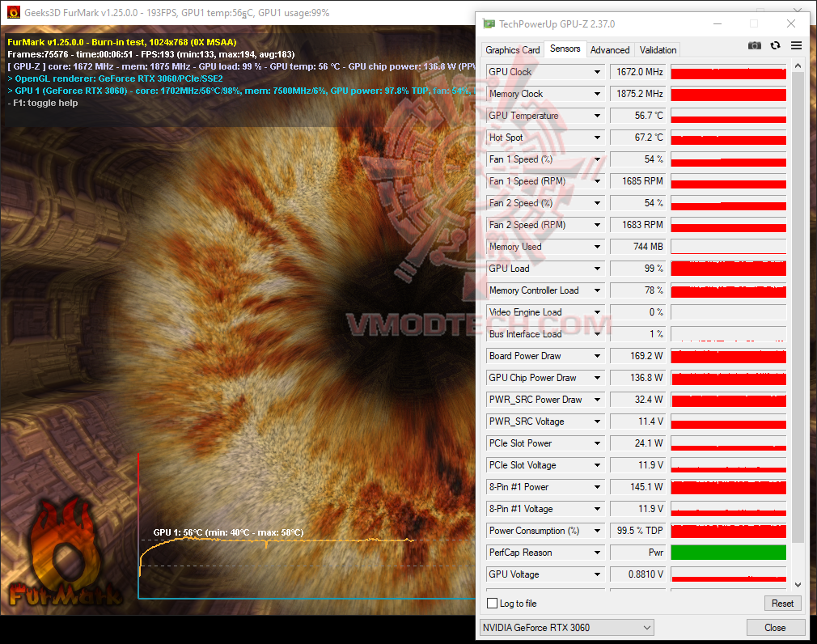Enable the Log to file checkbox
The image size is (817, 644).
tap(492, 604)
